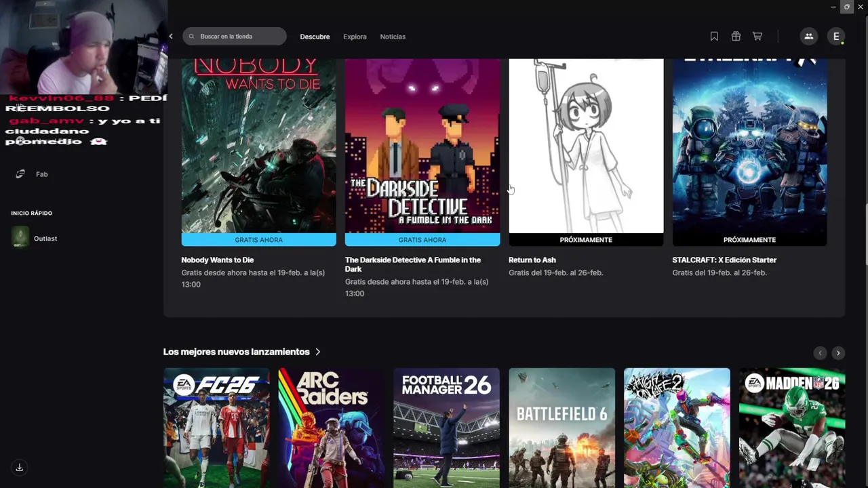
Task: Click the search magnifier icon
Action: [x=192, y=37]
